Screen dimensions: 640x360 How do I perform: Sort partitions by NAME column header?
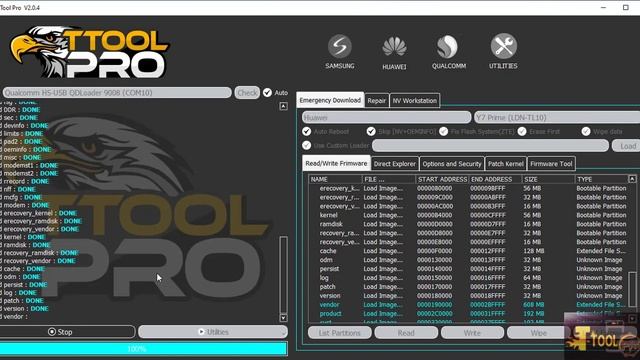336,179
